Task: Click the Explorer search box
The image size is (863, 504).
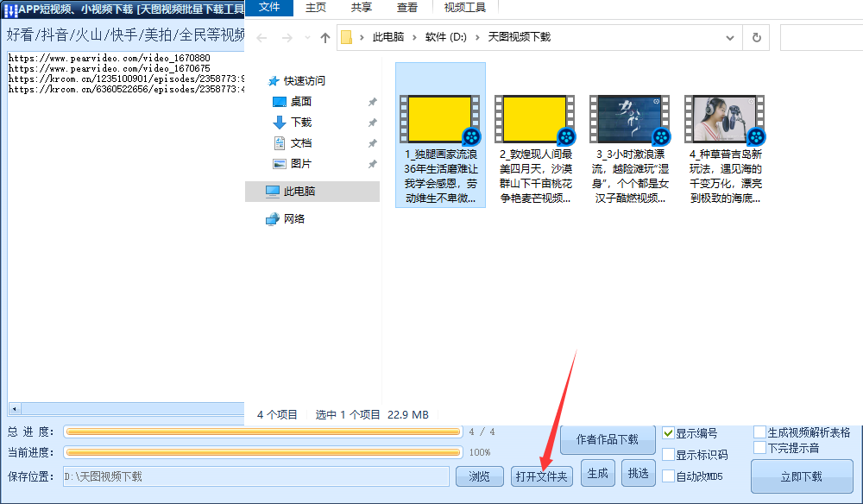Action: [x=822, y=37]
